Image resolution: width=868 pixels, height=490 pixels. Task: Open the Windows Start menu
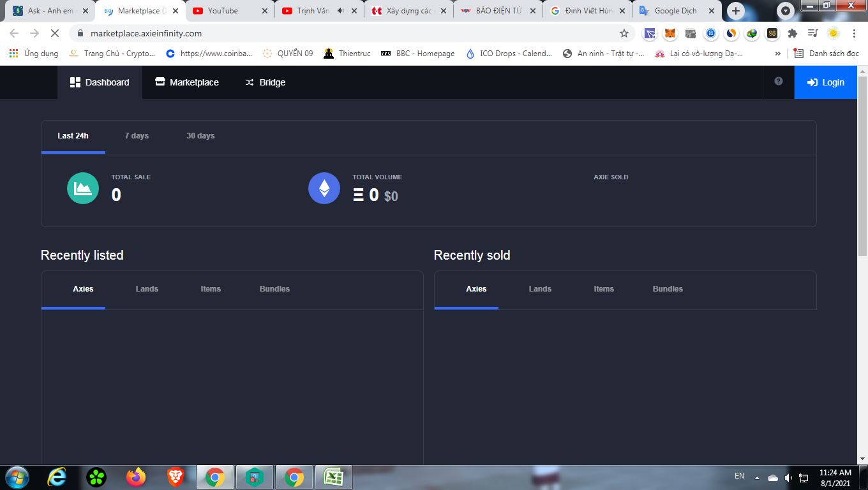17,477
